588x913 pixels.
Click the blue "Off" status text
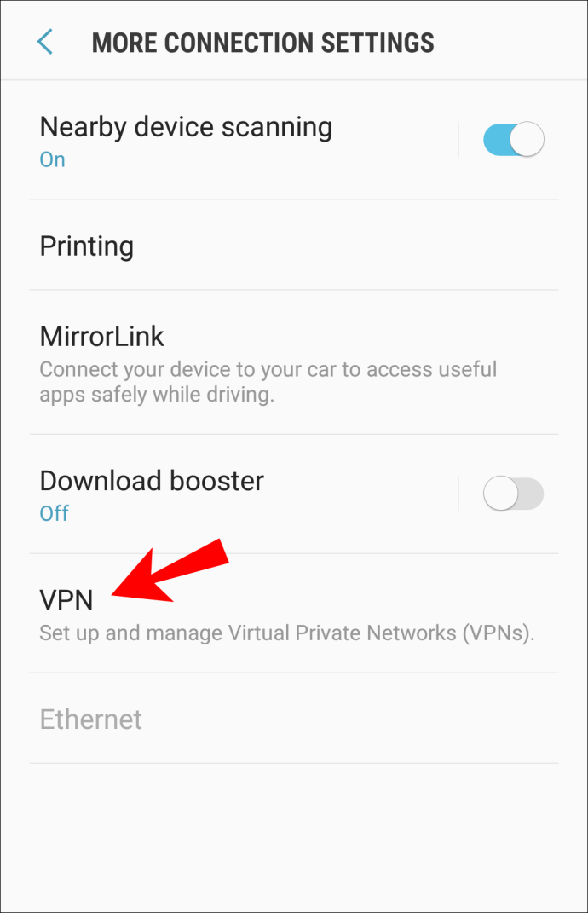click(55, 513)
